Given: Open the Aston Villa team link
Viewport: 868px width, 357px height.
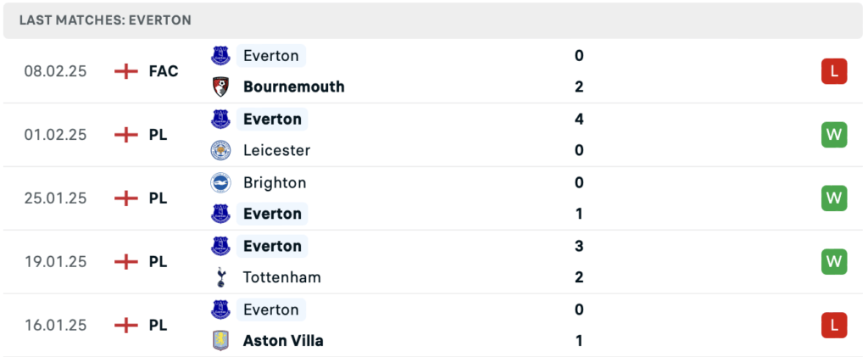Looking at the screenshot, I should [x=283, y=341].
